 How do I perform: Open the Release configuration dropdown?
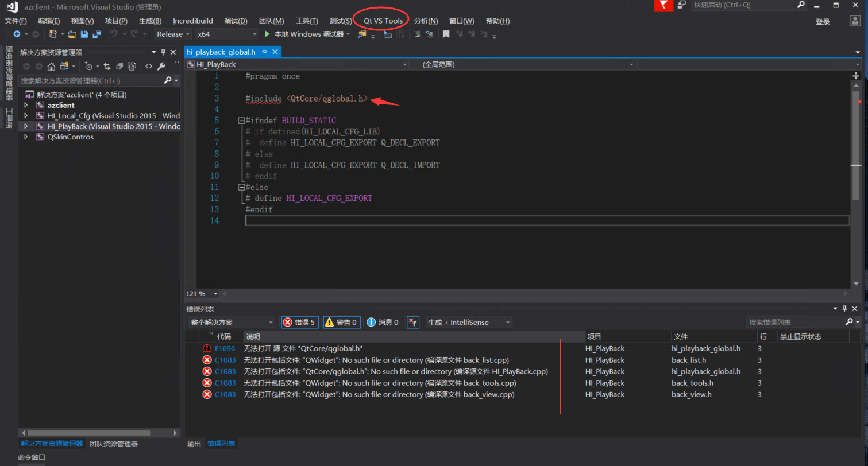pyautogui.click(x=172, y=34)
